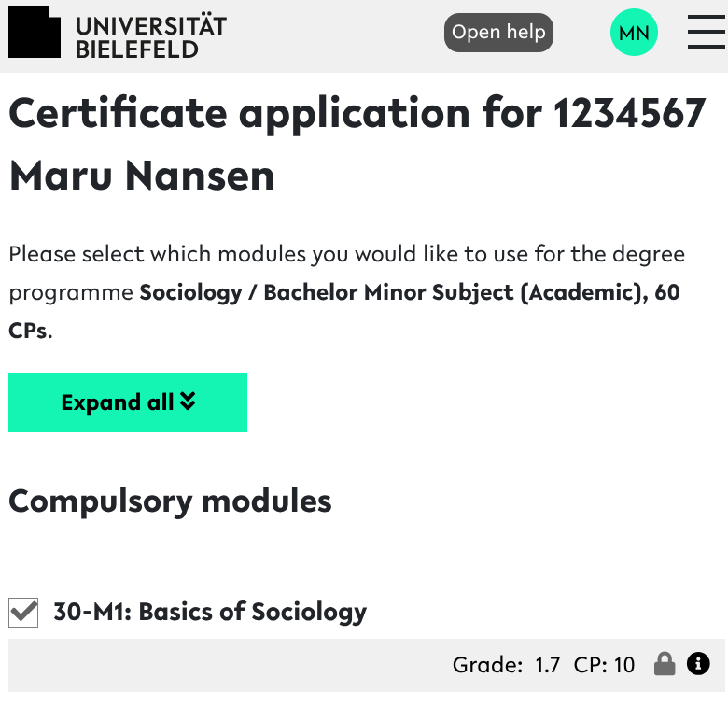Click the 30-M1: Basics of Sociology title
The width and height of the screenshot is (728, 706).
[x=210, y=612]
